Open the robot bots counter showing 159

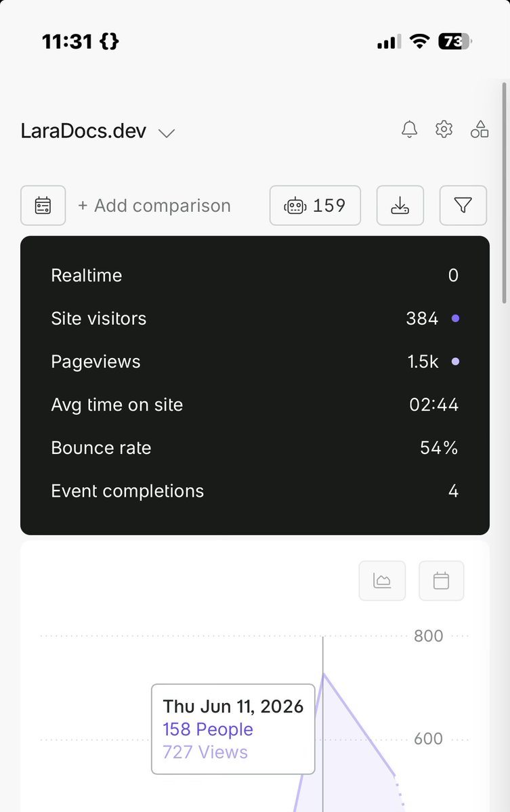pos(315,205)
